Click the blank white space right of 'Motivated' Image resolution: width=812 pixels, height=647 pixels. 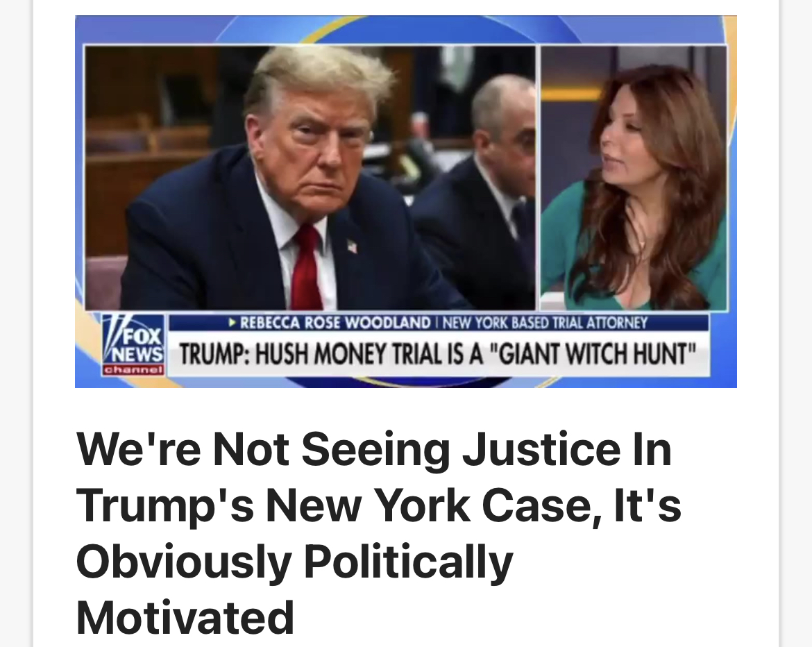tap(518, 617)
